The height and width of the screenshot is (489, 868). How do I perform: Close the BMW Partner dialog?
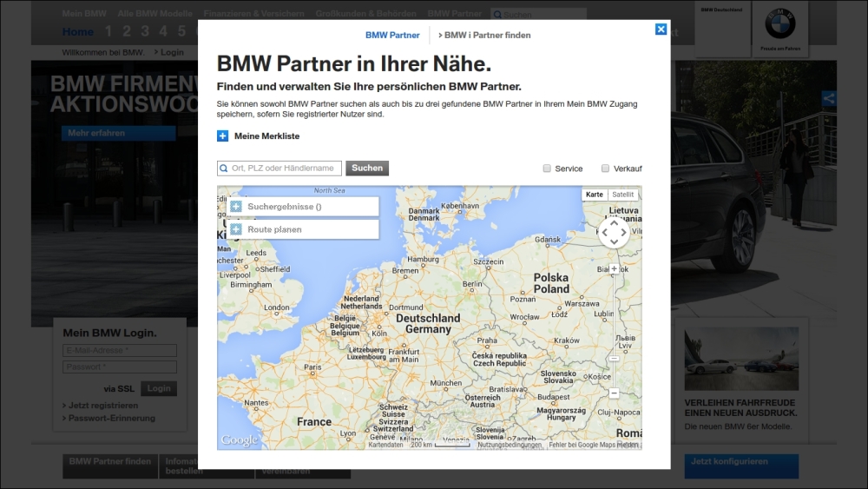tap(661, 30)
